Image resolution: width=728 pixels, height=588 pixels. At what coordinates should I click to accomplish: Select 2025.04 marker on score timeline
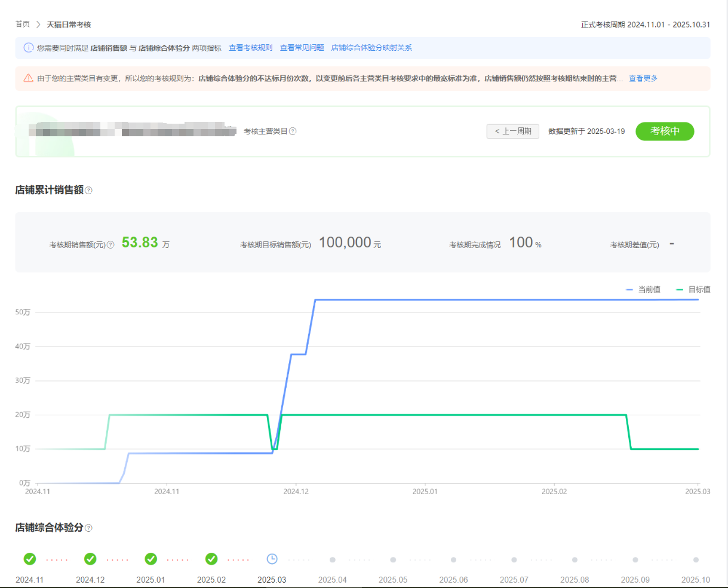[333, 560]
